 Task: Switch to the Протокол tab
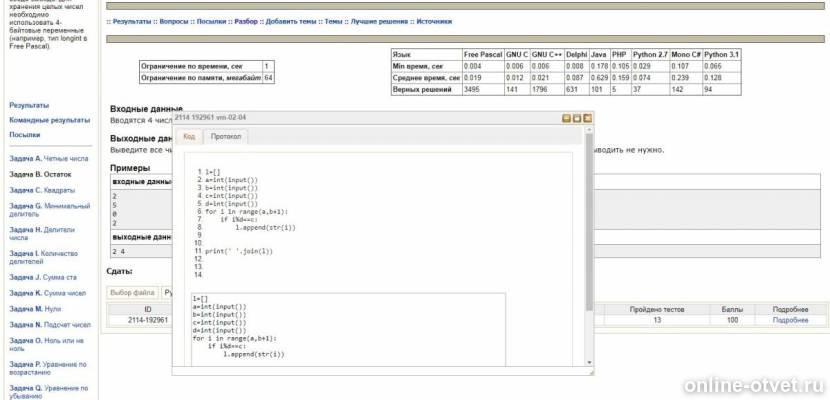coord(225,137)
